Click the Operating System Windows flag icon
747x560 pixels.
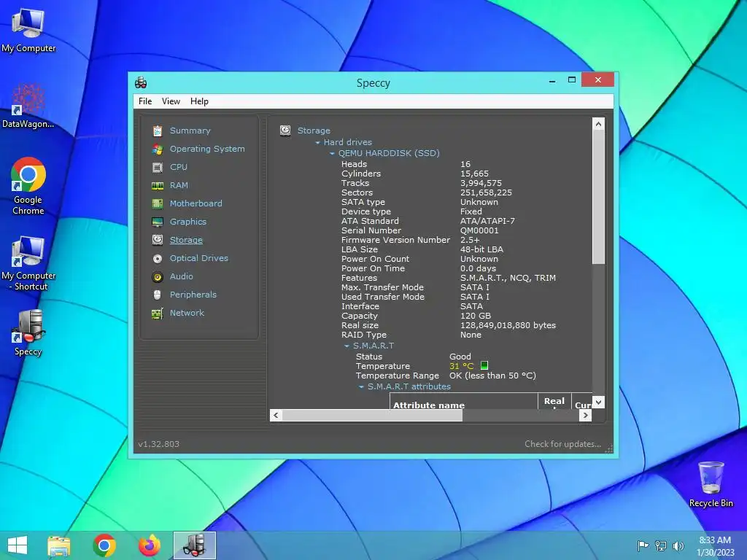tap(158, 149)
